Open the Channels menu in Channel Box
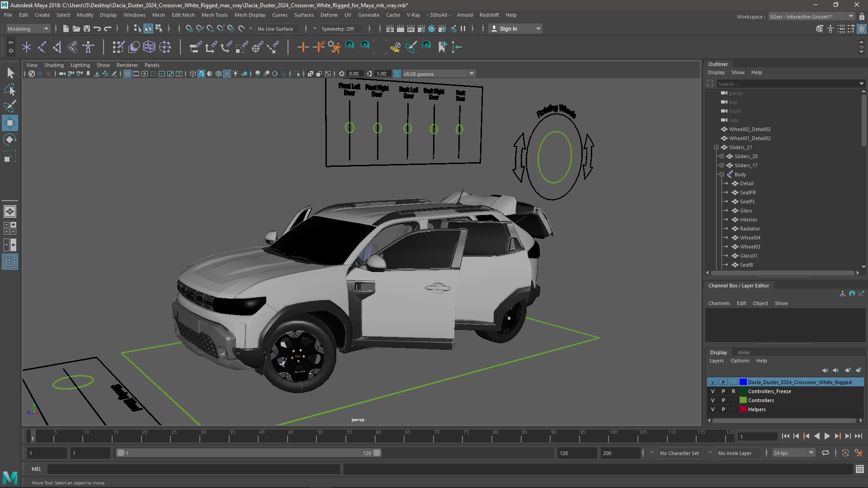This screenshot has width=868, height=488. (719, 303)
